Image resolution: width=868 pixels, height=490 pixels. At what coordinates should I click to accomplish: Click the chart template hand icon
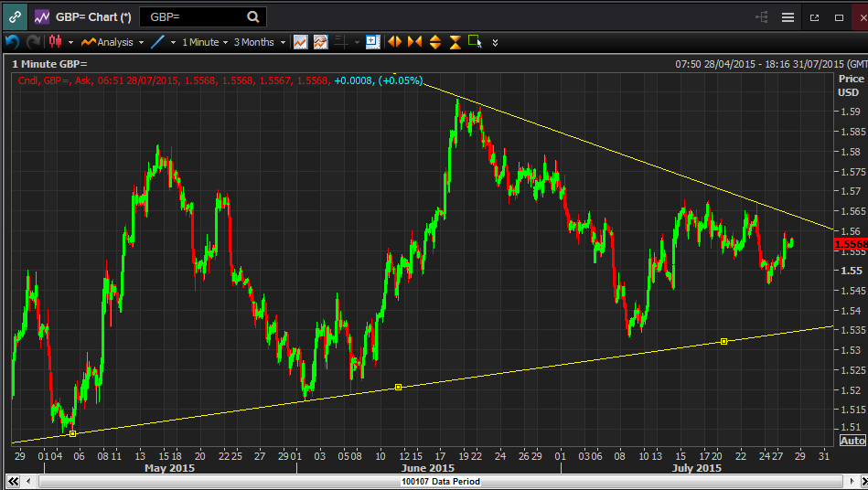[x=321, y=42]
